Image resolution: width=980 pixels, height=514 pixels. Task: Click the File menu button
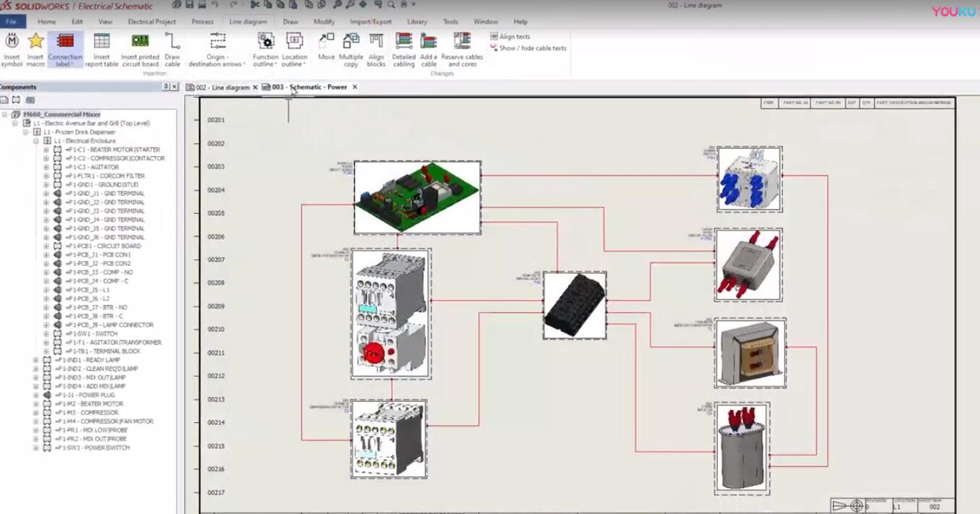pyautogui.click(x=12, y=22)
